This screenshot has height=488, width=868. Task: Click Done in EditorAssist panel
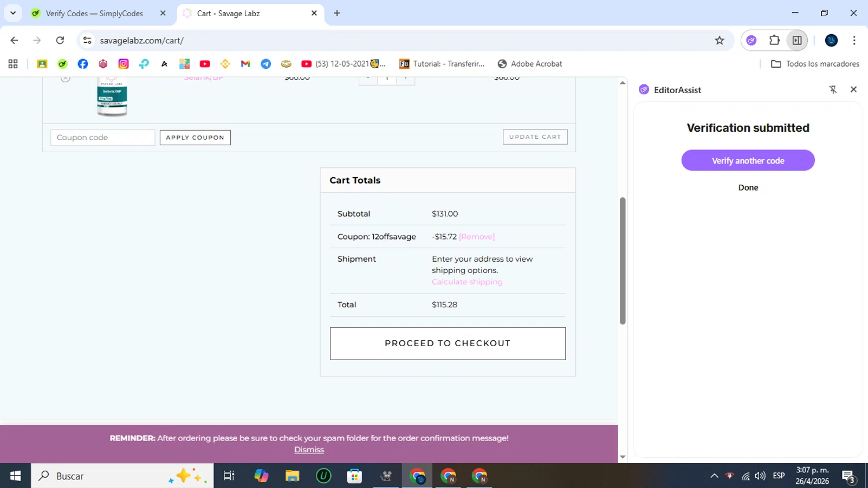pyautogui.click(x=748, y=188)
